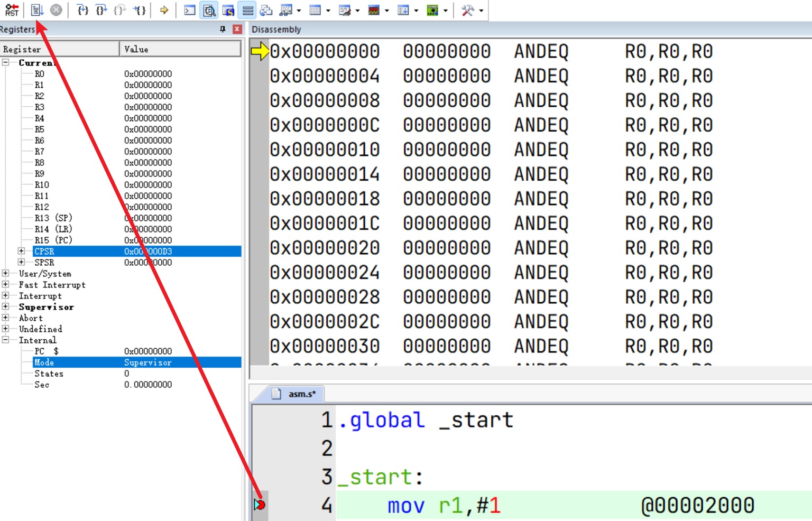Click the Register column header
Viewport: 812px width, 521px height.
60,49
